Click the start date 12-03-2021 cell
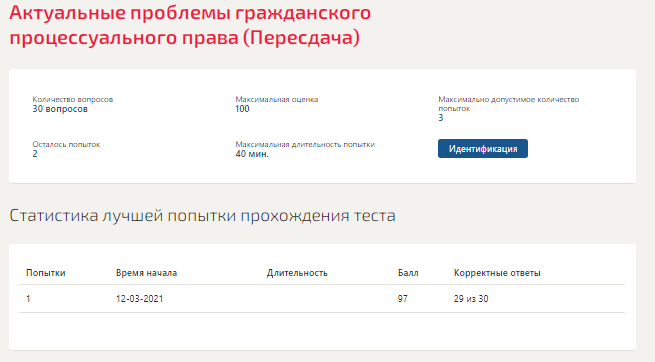This screenshot has width=655, height=362. point(140,299)
